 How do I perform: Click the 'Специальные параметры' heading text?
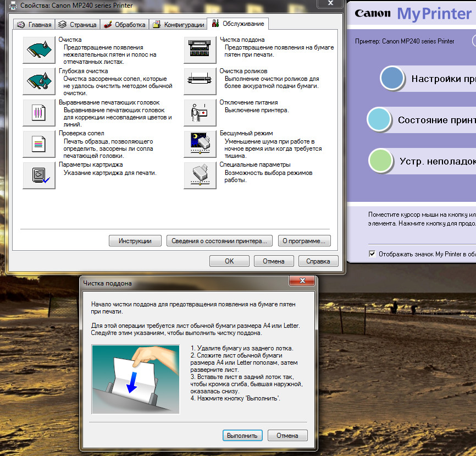[255, 164]
